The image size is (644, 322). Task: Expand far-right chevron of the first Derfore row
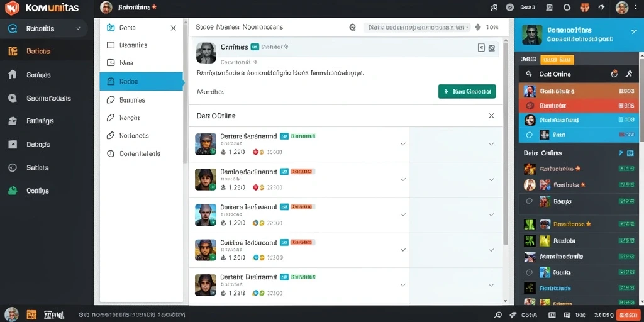click(492, 144)
